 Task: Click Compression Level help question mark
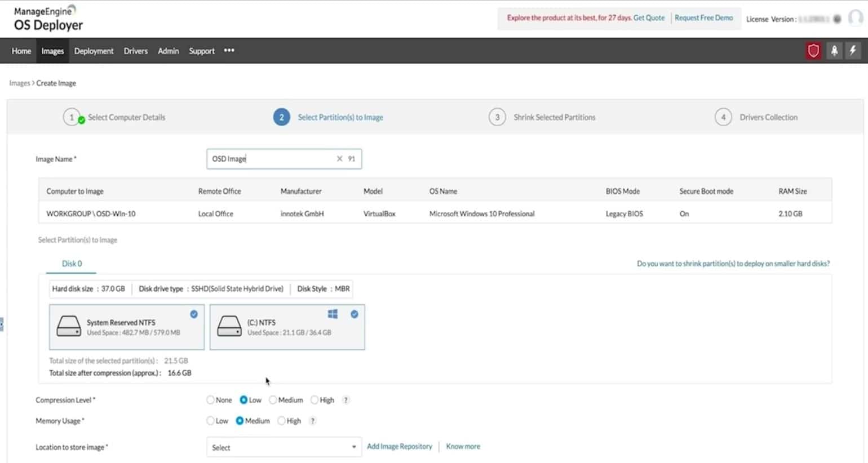click(346, 400)
